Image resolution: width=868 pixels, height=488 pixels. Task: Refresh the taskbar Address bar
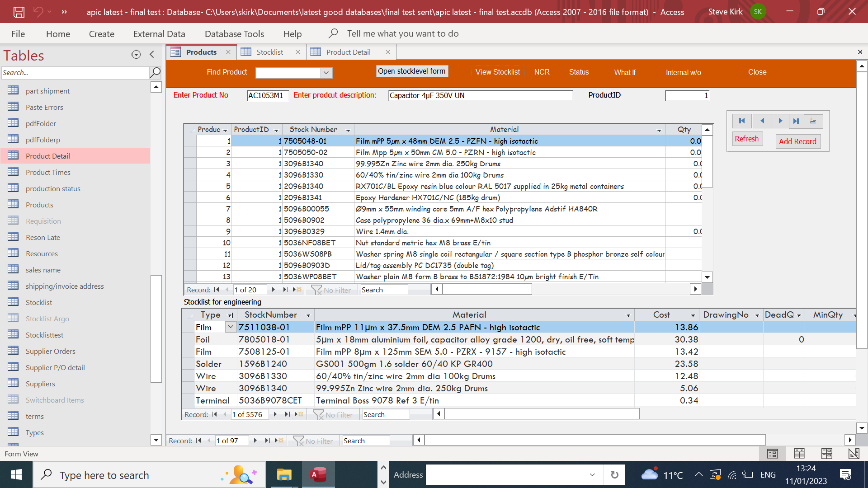pyautogui.click(x=614, y=475)
